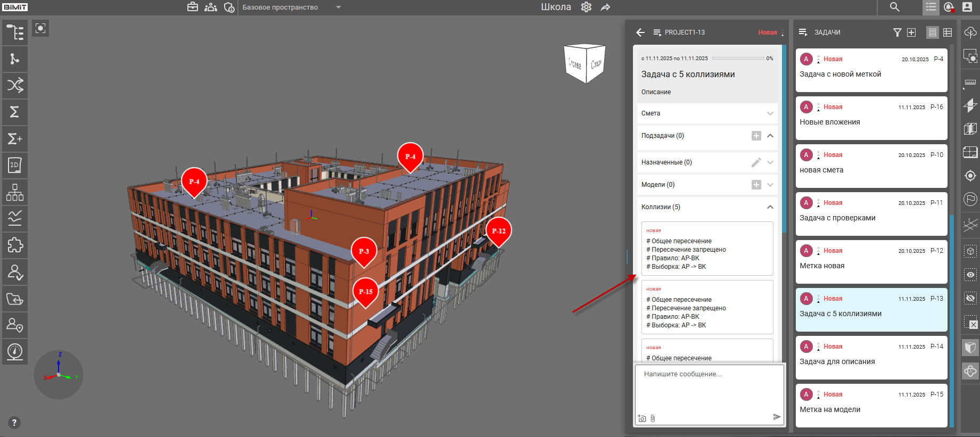Click the attach file paperclip icon

point(653,418)
